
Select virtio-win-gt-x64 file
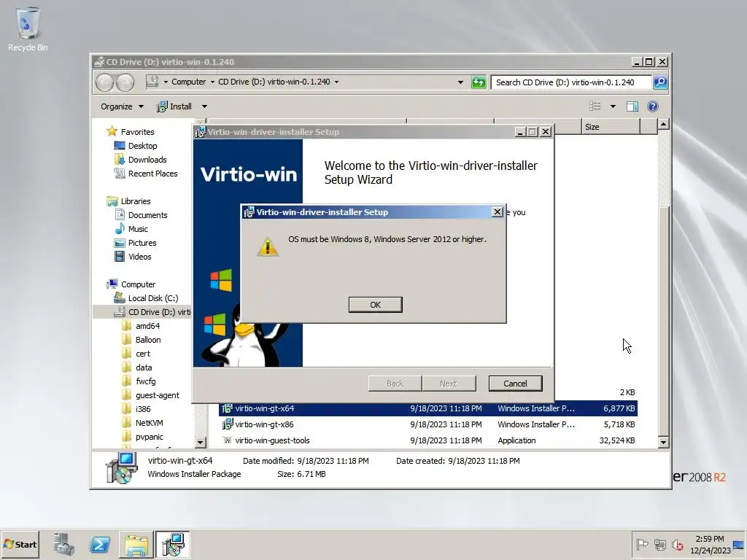(428, 408)
